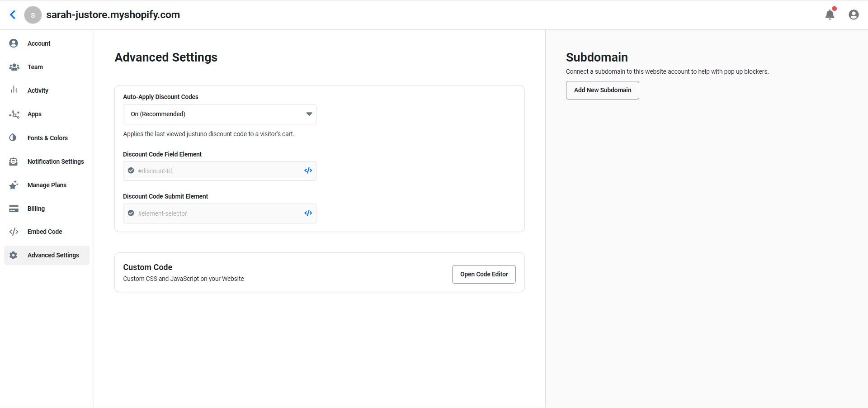The width and height of the screenshot is (868, 408).
Task: Select the Embed Code angle-brackets icon
Action: click(13, 231)
